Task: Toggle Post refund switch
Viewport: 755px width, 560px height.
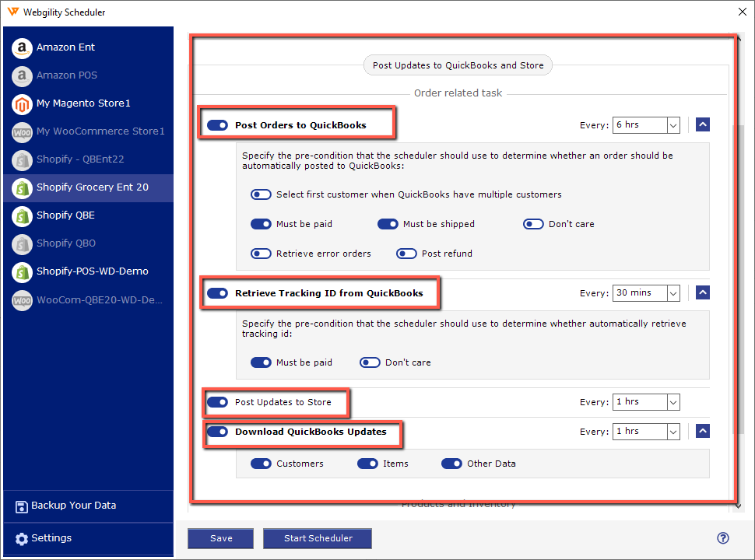Action: pyautogui.click(x=406, y=254)
